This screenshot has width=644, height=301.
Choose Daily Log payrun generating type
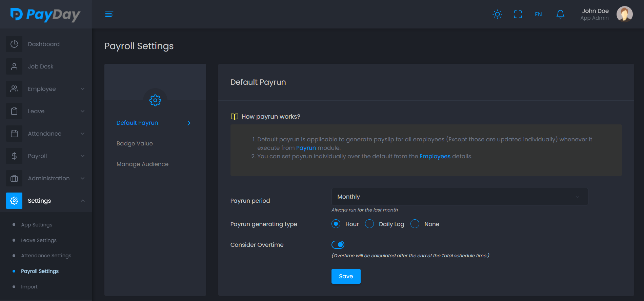pos(369,224)
